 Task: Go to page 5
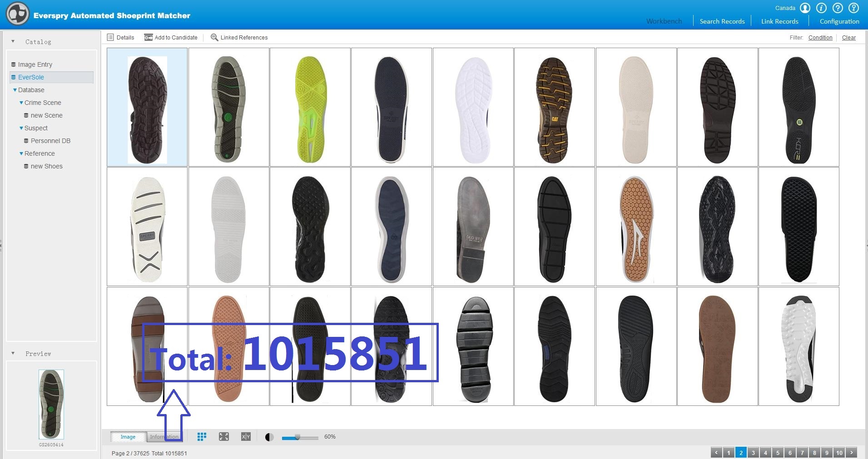click(x=778, y=453)
